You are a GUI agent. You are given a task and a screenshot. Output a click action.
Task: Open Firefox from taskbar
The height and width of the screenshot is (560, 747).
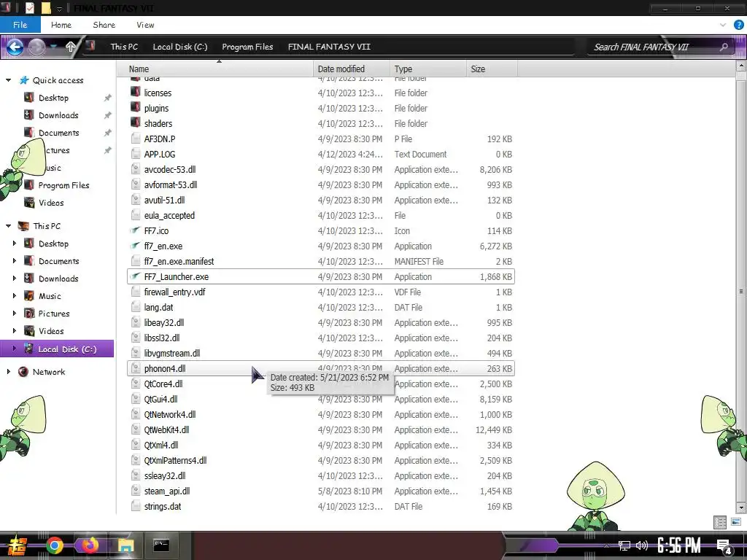click(90, 545)
